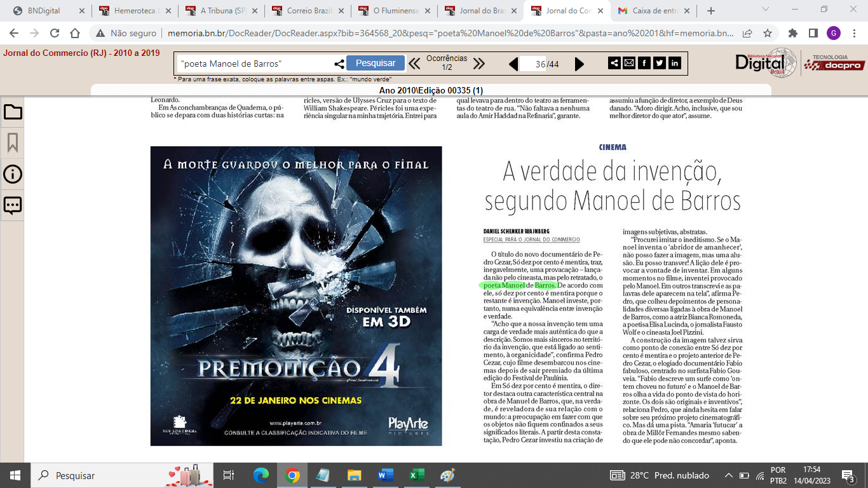Toggle Chrome side panel icon
Image resolution: width=868 pixels, height=488 pixels.
pyautogui.click(x=813, y=33)
